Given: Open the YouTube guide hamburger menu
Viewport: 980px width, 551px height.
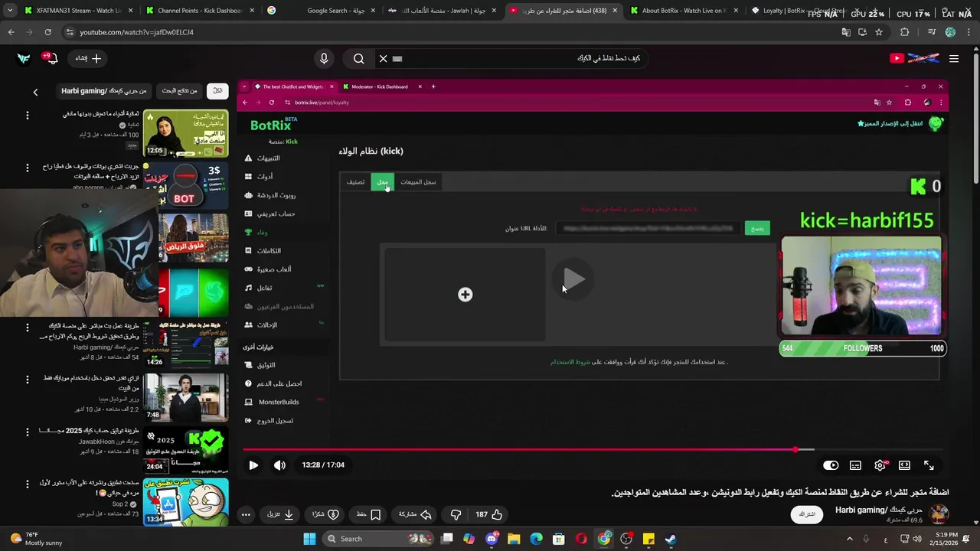Looking at the screenshot, I should click(x=954, y=58).
